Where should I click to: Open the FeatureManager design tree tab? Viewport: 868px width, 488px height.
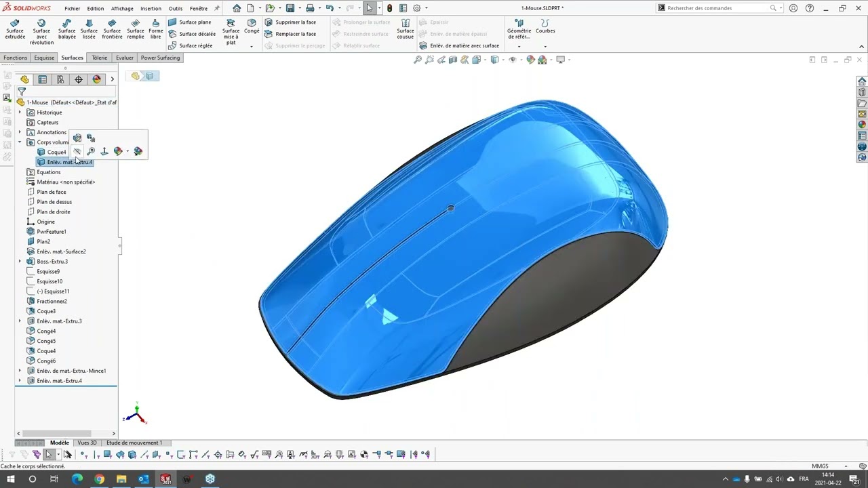(x=24, y=79)
